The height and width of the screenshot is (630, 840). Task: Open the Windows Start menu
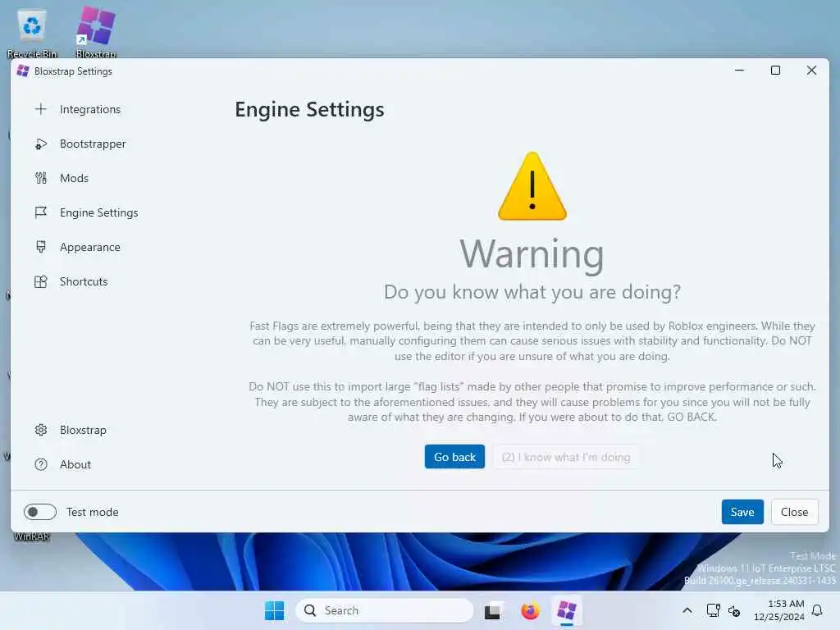click(x=274, y=610)
